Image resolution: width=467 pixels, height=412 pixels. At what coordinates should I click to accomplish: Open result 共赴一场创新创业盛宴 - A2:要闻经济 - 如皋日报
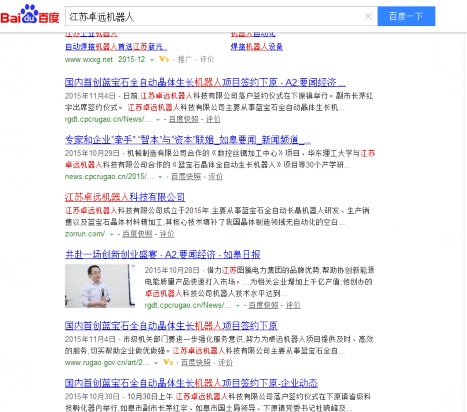[162, 254]
